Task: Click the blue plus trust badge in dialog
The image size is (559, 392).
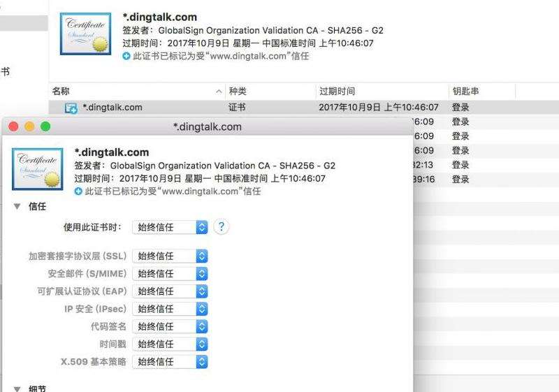Action: (x=78, y=191)
